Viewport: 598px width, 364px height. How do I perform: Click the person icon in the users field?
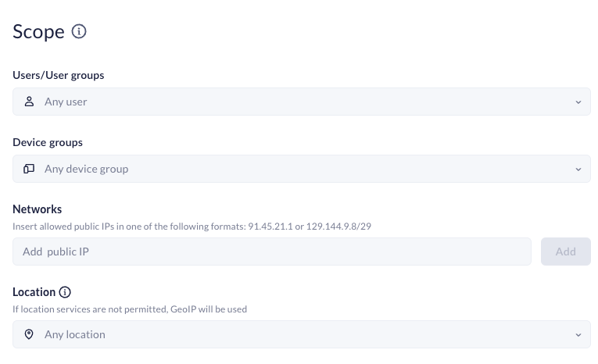29,102
